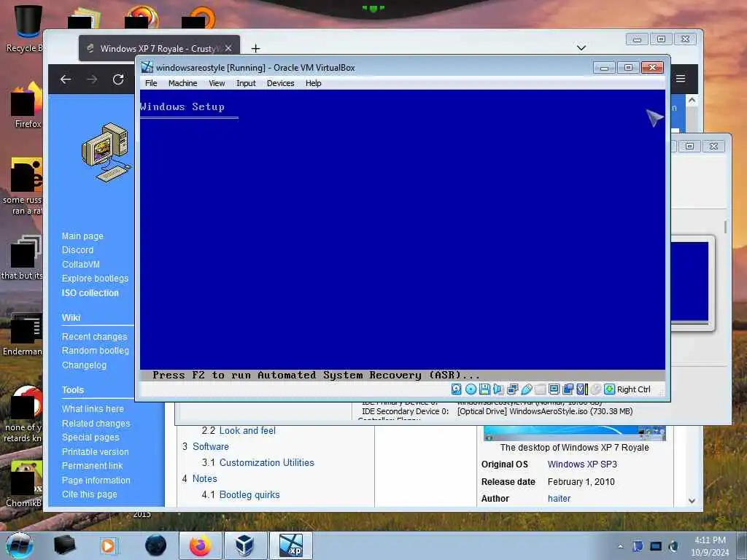Open the Machine menu in VirtualBox

[x=182, y=83]
